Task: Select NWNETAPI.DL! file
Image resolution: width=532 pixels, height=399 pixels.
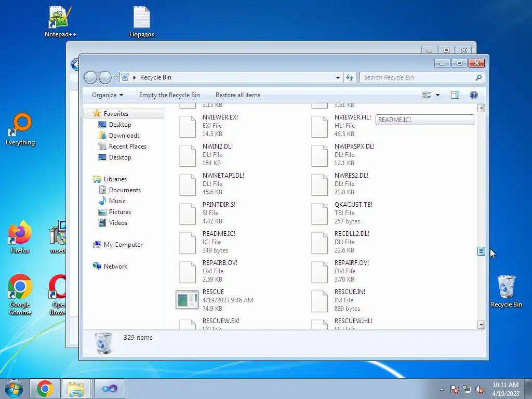Action: pyautogui.click(x=212, y=184)
